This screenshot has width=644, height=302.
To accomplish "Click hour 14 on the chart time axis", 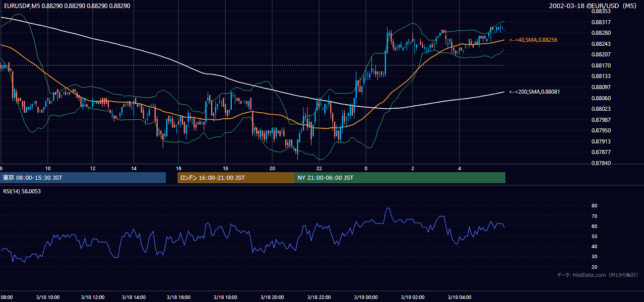I will tap(134, 168).
